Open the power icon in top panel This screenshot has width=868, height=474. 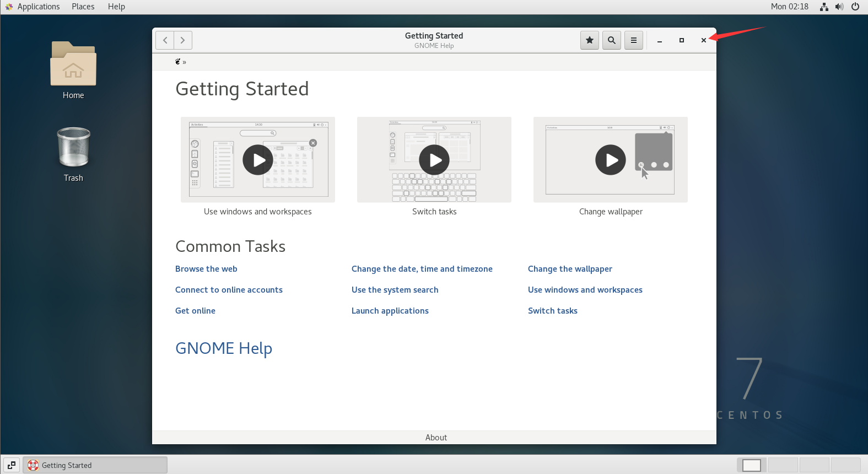855,7
